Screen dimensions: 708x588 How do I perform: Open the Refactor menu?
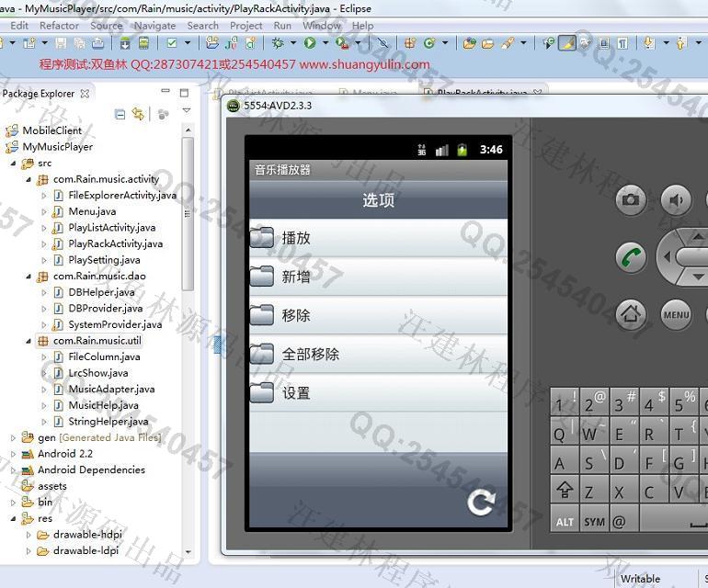click(x=59, y=26)
